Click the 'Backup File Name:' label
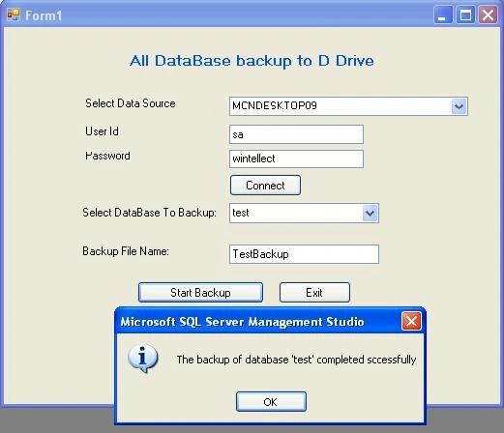 point(126,251)
